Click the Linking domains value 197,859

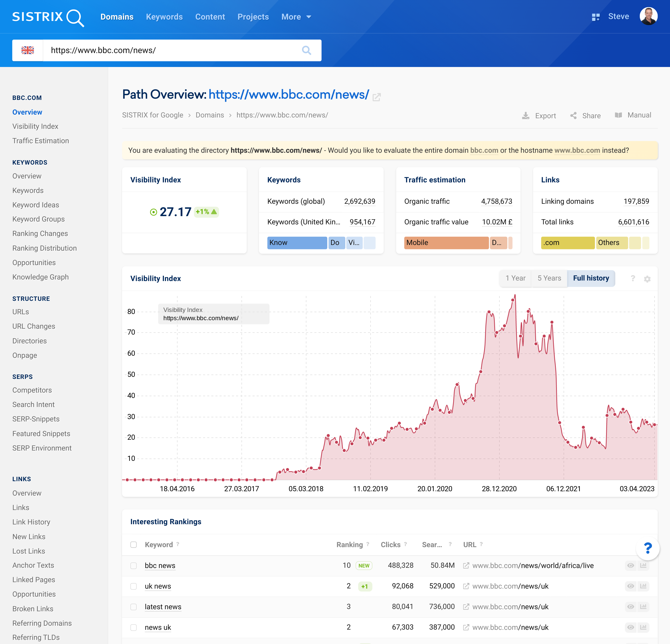pos(636,201)
